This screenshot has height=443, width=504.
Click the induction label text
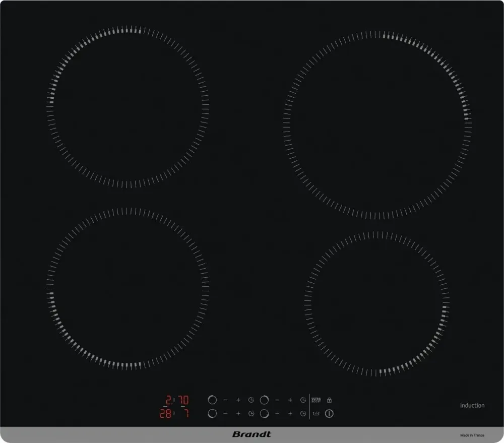tap(472, 405)
